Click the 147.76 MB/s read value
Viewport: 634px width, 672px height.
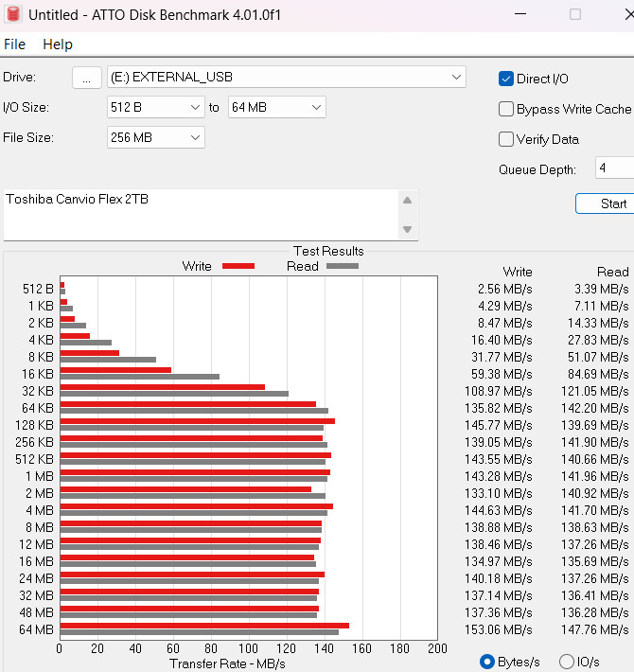point(595,629)
